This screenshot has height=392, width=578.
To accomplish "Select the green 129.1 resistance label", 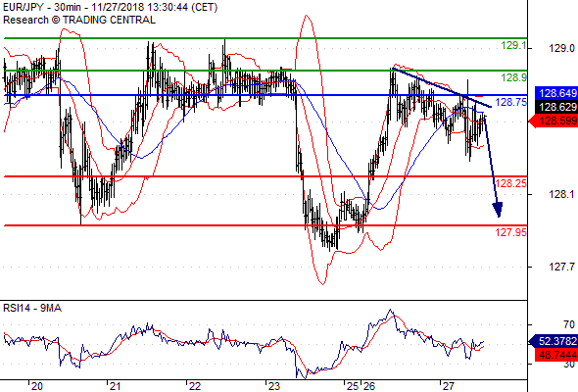I will click(x=514, y=46).
